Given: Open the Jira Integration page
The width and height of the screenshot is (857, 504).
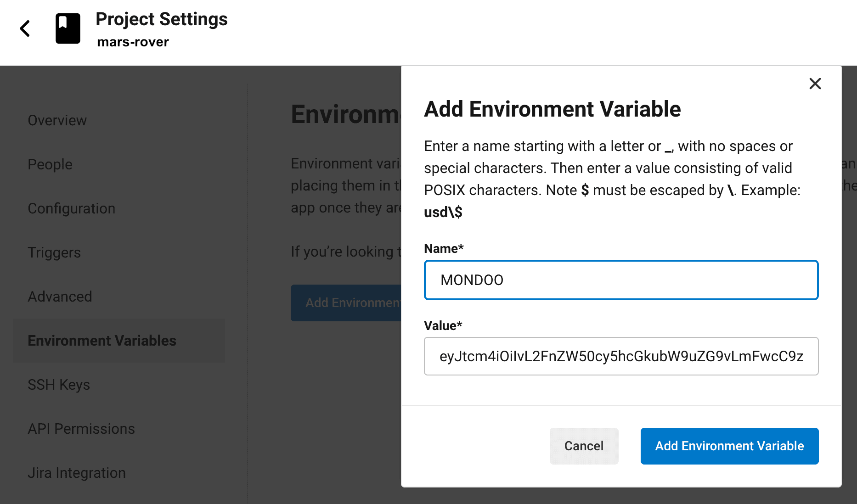Looking at the screenshot, I should click(x=77, y=472).
